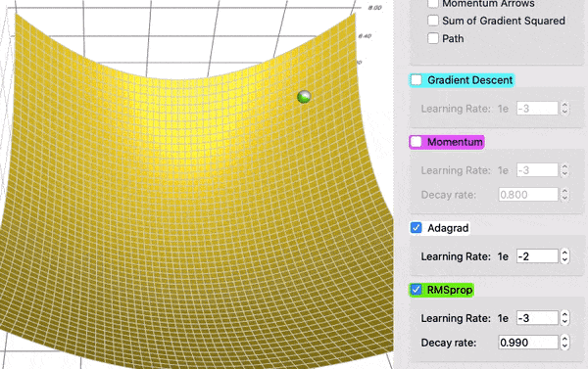Click the Gradient Descent learning rate stepper
588x369 pixels.
(x=564, y=109)
